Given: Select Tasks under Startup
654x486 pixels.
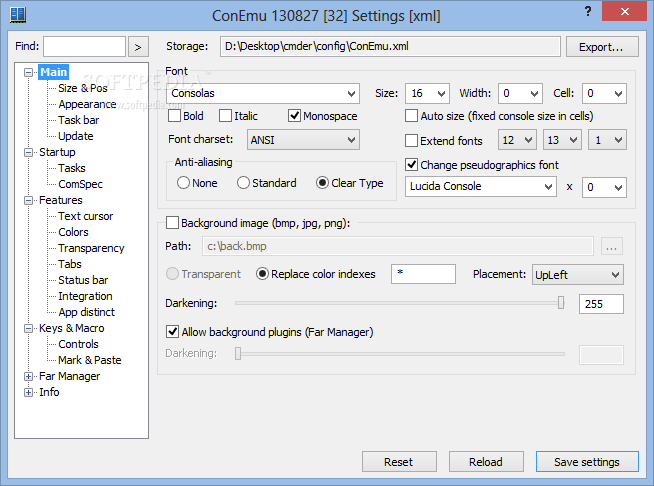Looking at the screenshot, I should click(72, 168).
